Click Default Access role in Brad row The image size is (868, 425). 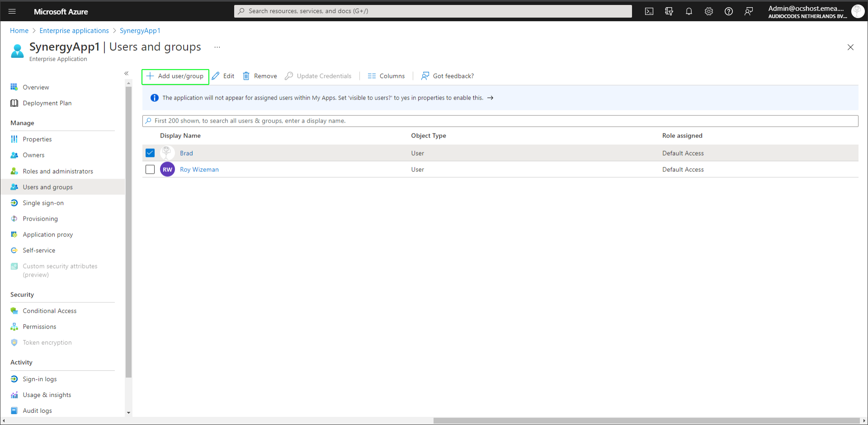[x=683, y=153]
